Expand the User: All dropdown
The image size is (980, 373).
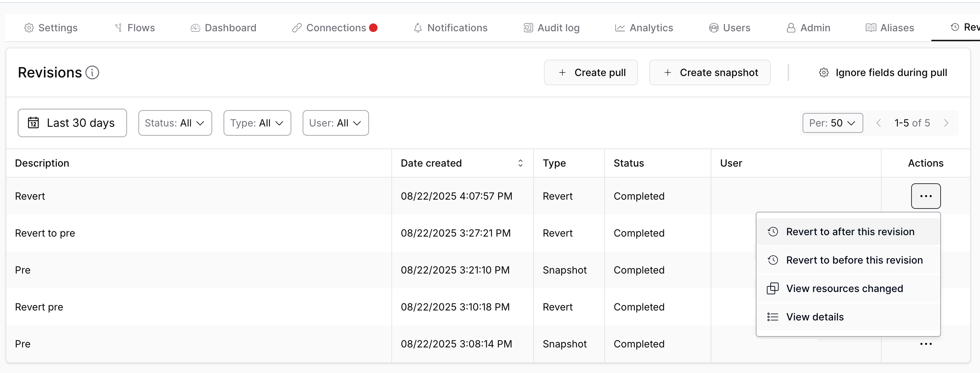[x=336, y=123]
